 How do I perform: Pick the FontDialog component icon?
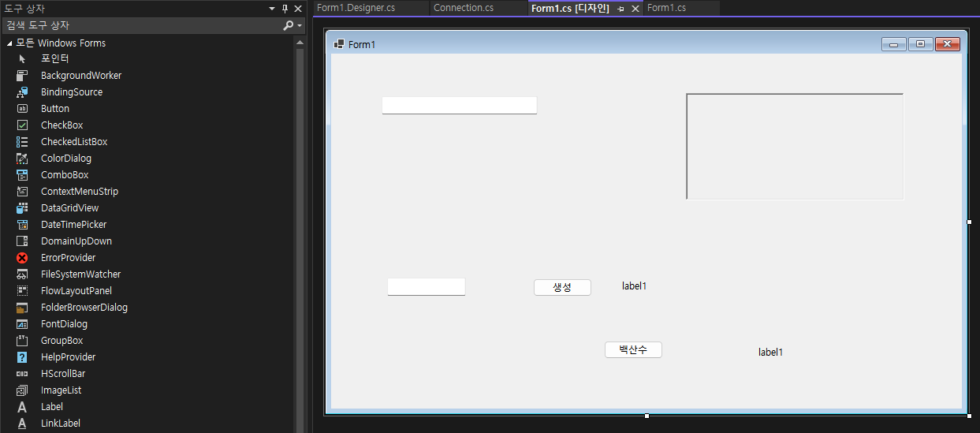pyautogui.click(x=22, y=324)
